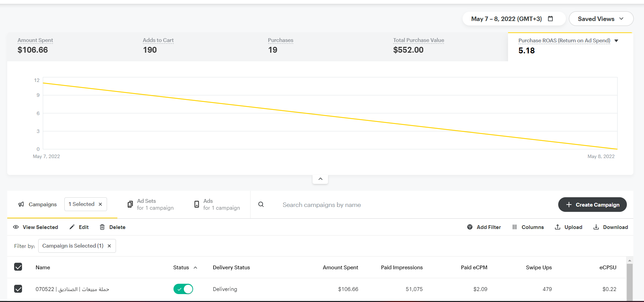644x302 pixels.
Task: Switch to the Ads tab
Action: tap(217, 204)
